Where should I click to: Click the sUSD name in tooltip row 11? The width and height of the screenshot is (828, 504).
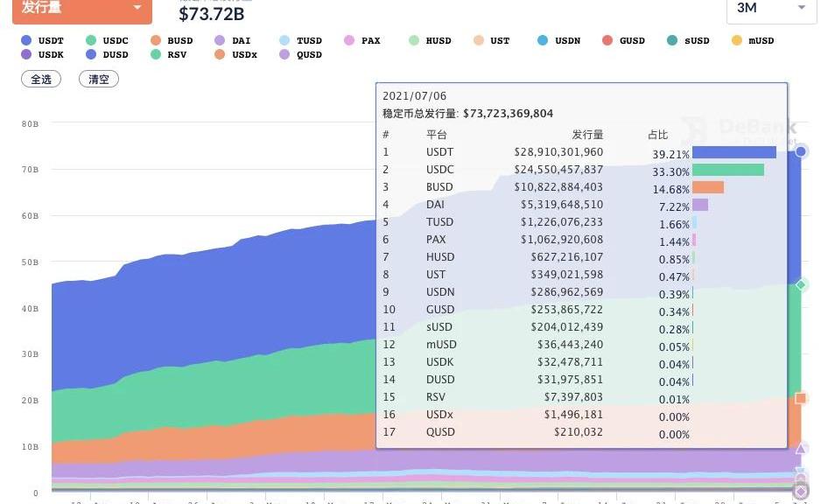coord(439,326)
